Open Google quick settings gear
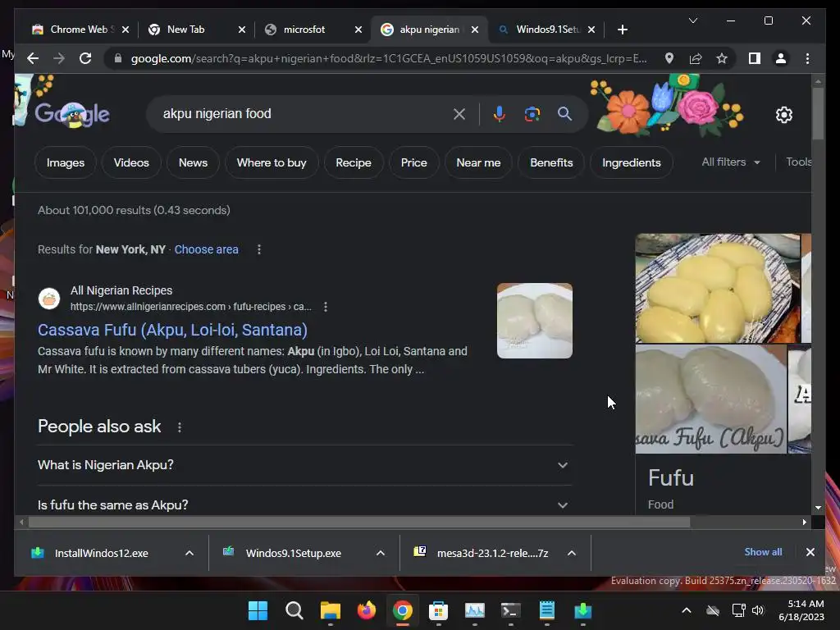 click(783, 115)
